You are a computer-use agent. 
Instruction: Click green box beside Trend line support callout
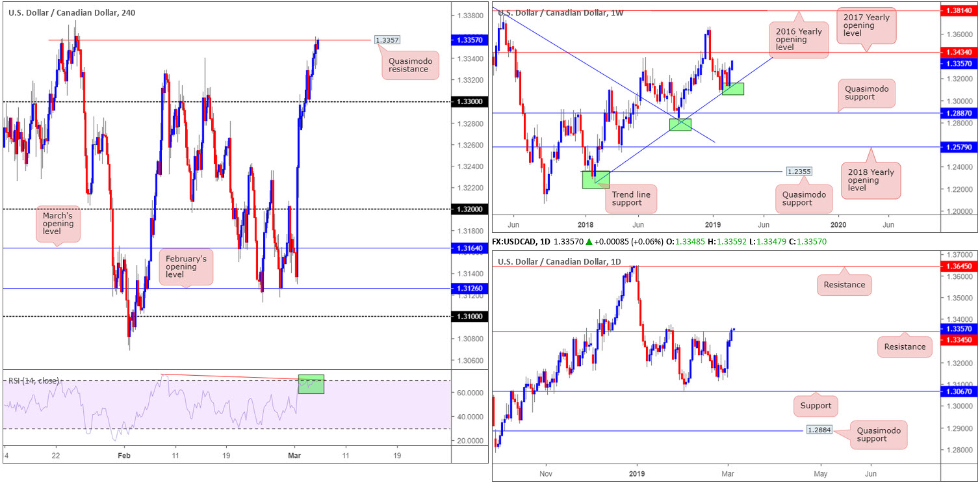(596, 180)
